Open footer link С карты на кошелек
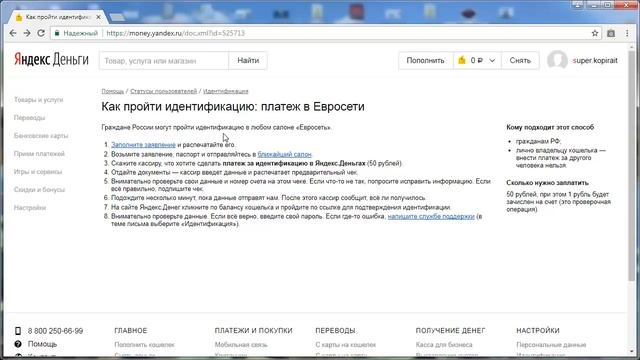The height and width of the screenshot is (360, 640). pyautogui.click(x=346, y=344)
